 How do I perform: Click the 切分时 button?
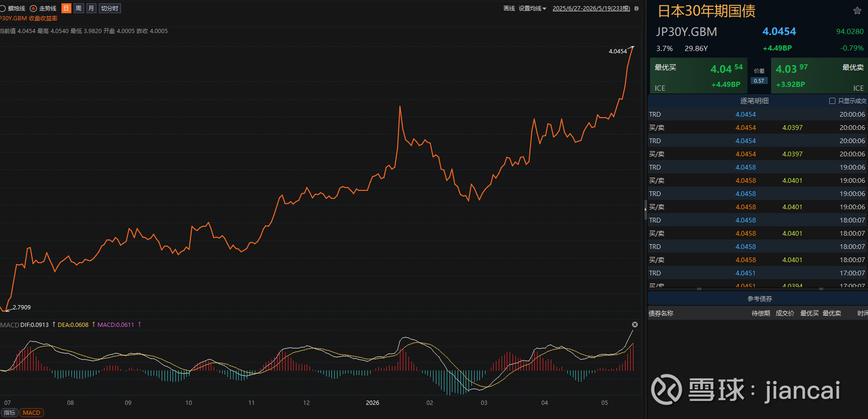coord(110,9)
